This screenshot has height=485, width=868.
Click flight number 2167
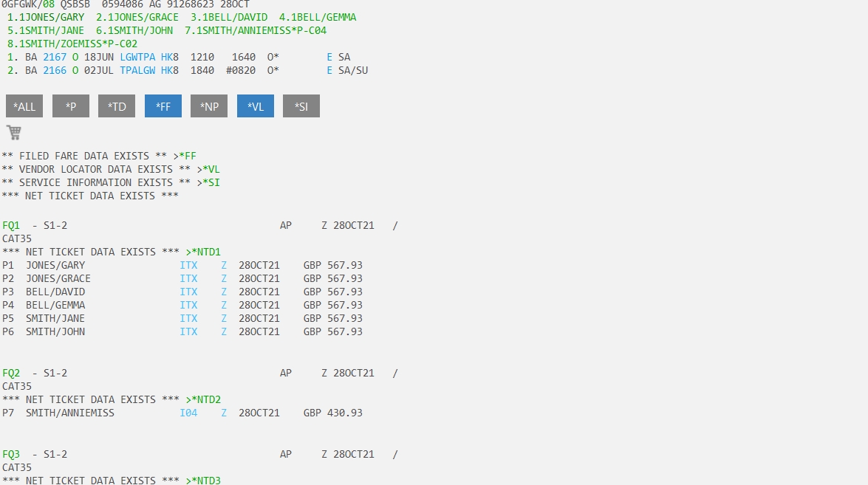(x=55, y=57)
